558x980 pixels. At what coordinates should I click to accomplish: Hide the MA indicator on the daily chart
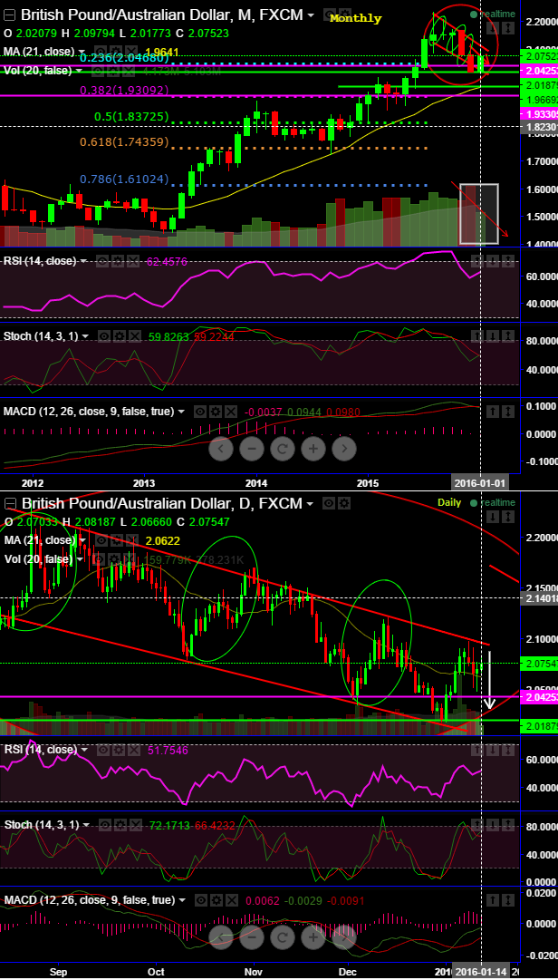[101, 540]
